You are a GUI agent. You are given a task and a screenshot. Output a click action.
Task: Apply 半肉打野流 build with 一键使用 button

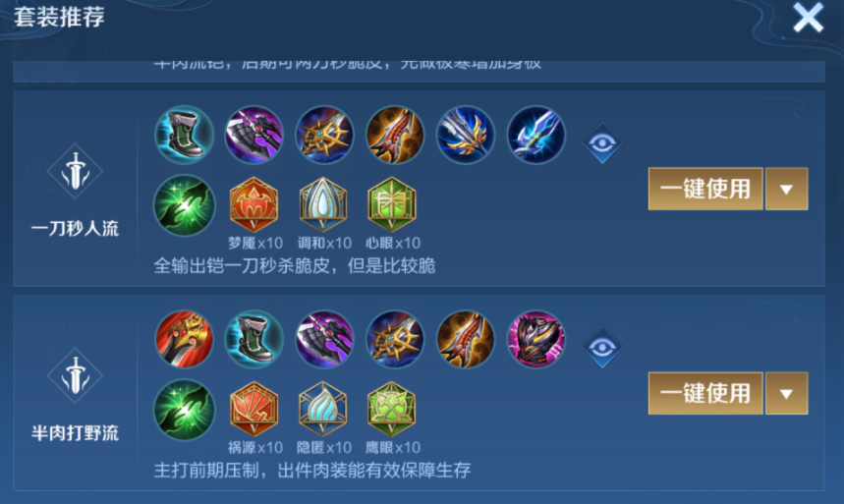pos(705,394)
